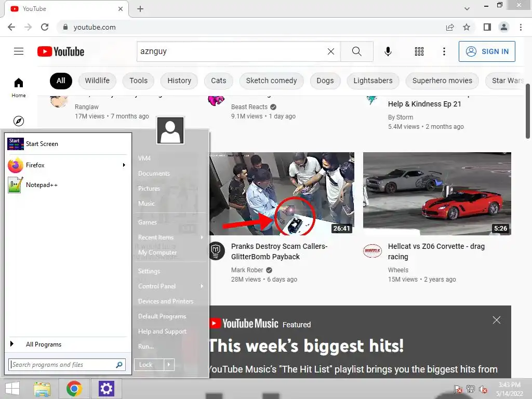Open File Explorer from the taskbar
532x399 pixels.
pyautogui.click(x=42, y=389)
